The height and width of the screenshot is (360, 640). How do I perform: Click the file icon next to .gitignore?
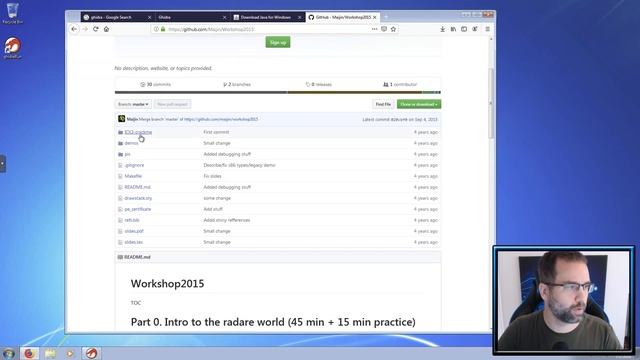[120, 165]
